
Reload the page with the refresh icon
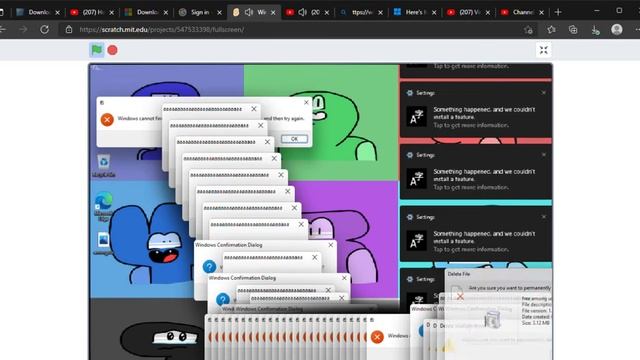pyautogui.click(x=44, y=29)
